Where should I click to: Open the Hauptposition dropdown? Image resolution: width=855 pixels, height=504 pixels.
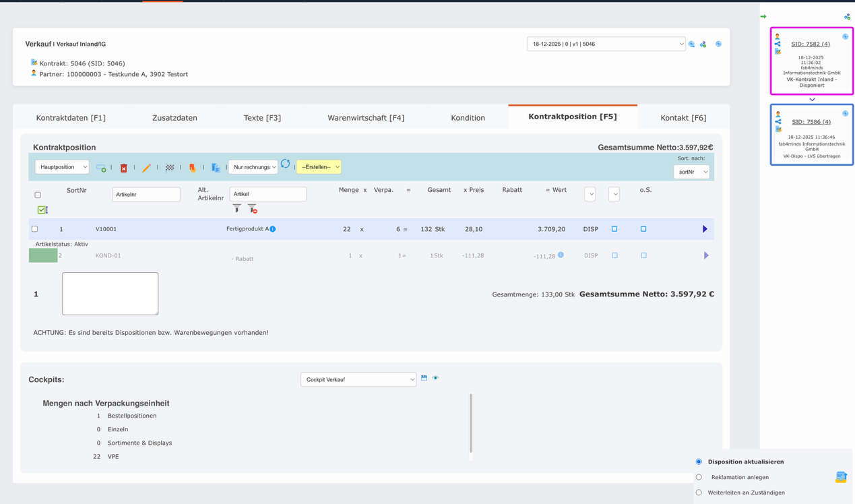62,167
